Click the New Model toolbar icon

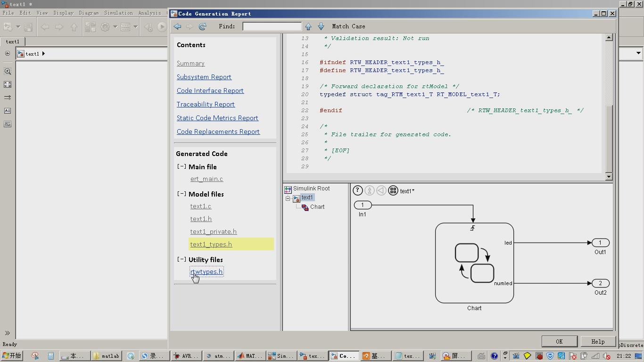coord(8,27)
